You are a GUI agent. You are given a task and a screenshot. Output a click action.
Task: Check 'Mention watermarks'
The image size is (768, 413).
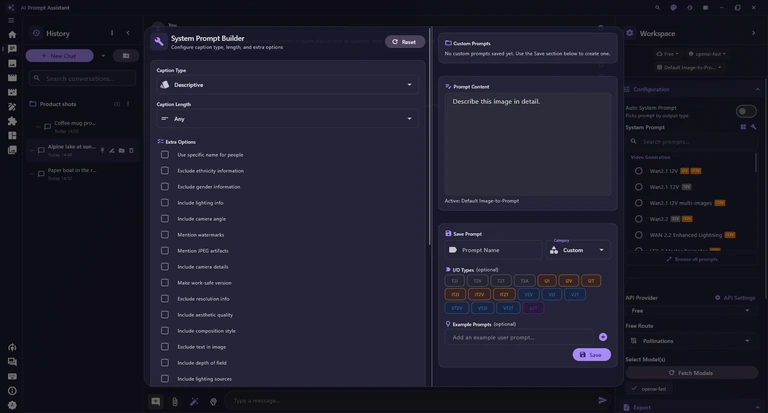coord(165,235)
